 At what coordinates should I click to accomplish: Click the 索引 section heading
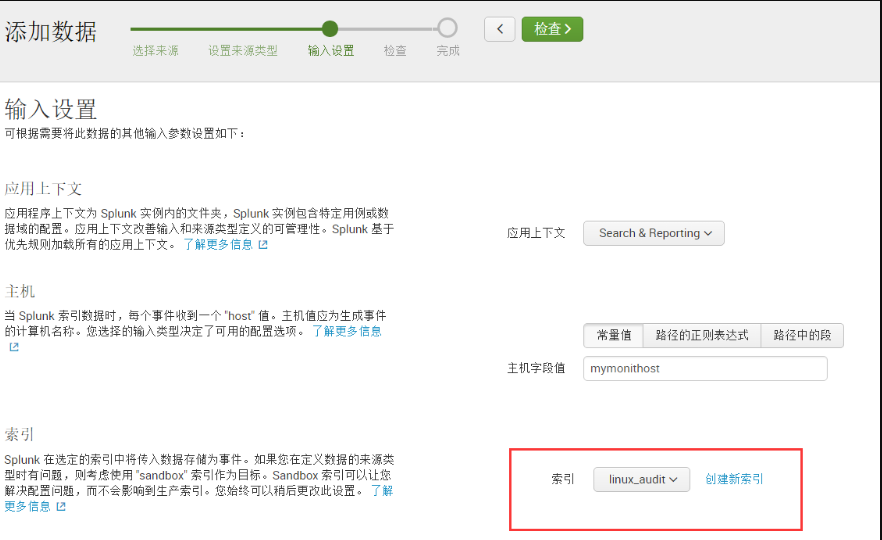click(20, 434)
